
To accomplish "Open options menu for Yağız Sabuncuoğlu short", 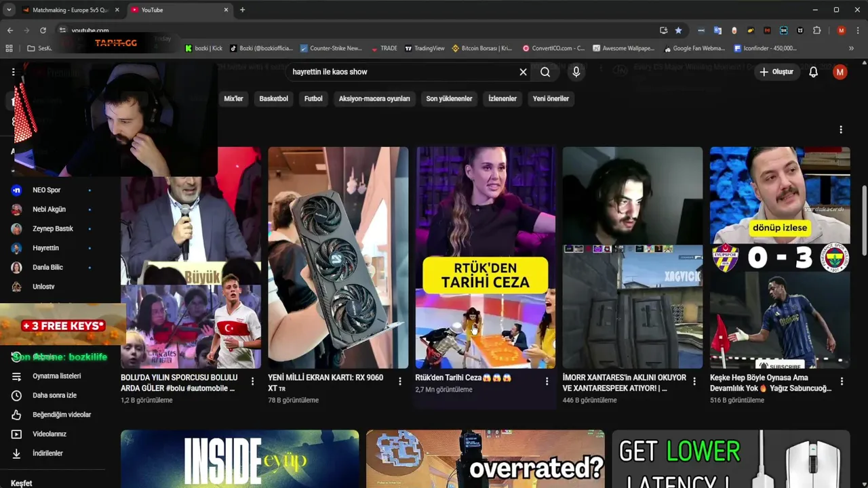I will (842, 382).
